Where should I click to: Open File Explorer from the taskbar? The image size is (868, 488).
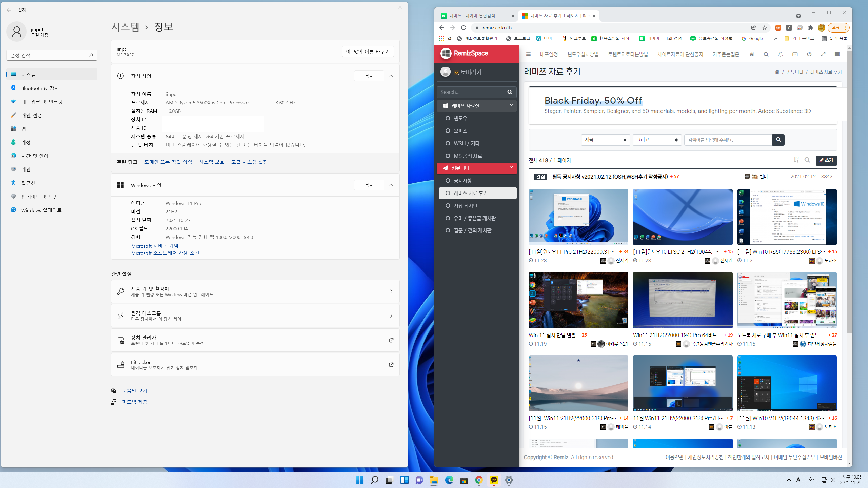[x=434, y=480]
